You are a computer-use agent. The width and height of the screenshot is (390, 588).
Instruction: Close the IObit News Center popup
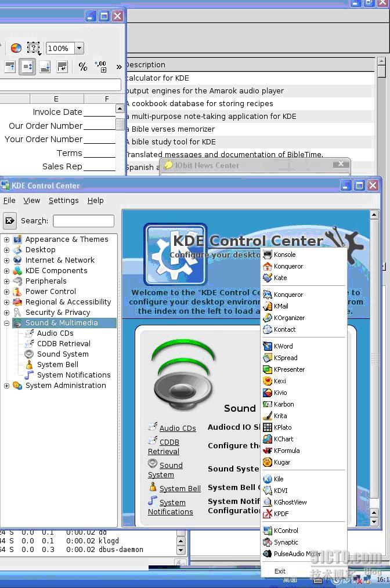click(x=341, y=164)
